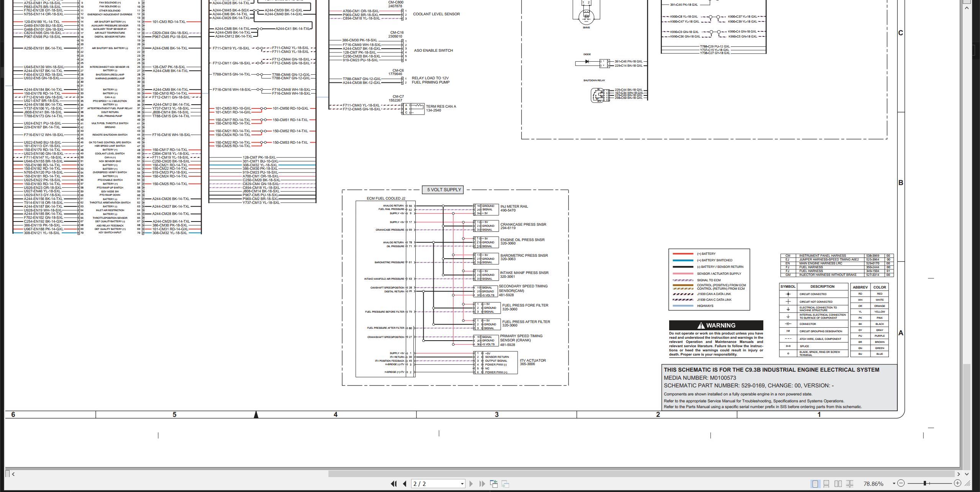Image resolution: width=980 pixels, height=492 pixels.
Task: Click COOLANT LEVEL SENSOR label
Action: (436, 14)
